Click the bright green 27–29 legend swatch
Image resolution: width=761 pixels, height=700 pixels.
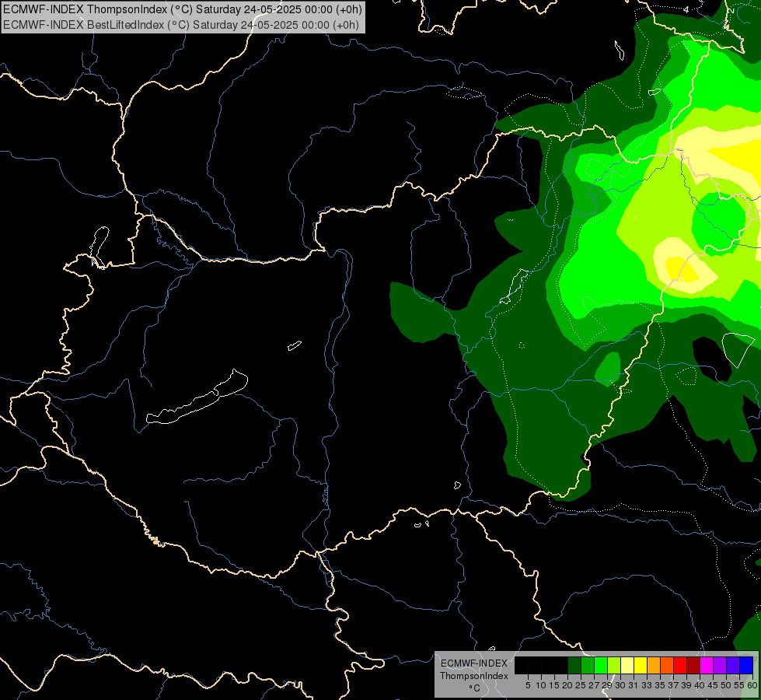[x=601, y=665]
